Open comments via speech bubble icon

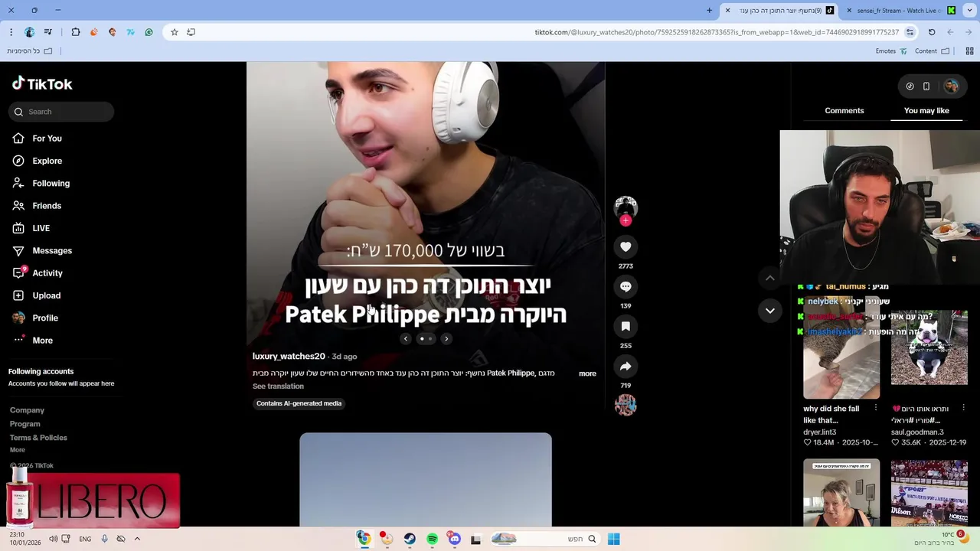[626, 286]
